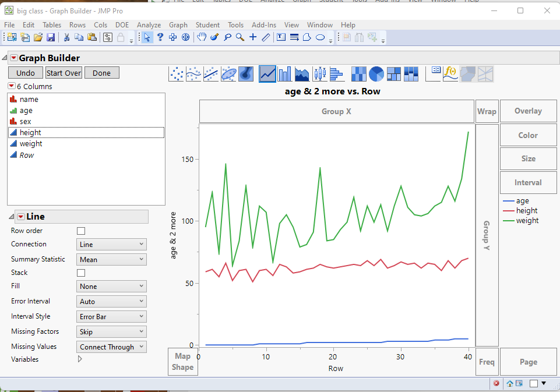Open the Connection dropdown
This screenshot has width=560, height=392.
tap(111, 245)
